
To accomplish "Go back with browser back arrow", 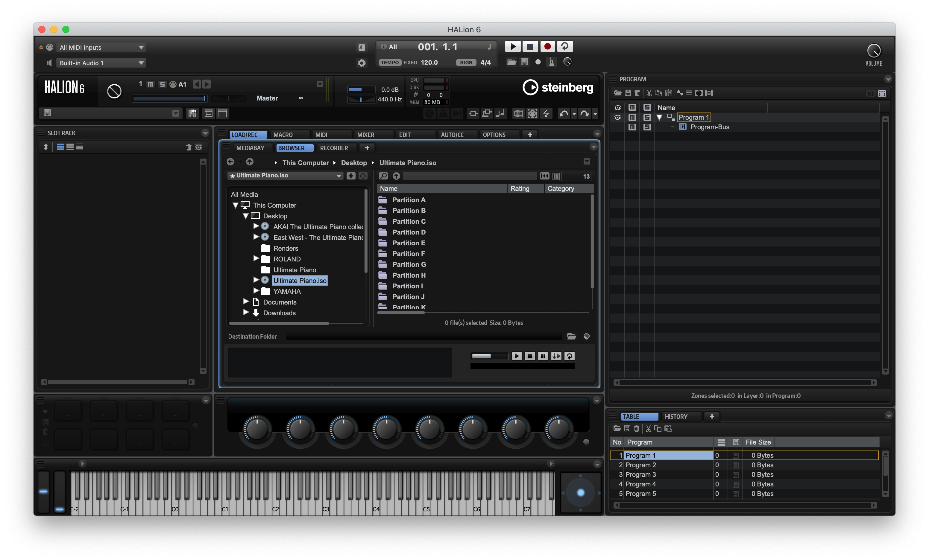I will [230, 162].
